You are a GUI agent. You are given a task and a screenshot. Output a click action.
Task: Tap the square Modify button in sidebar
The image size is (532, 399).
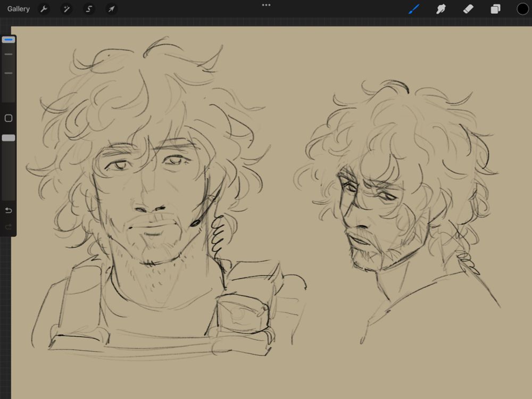point(9,118)
